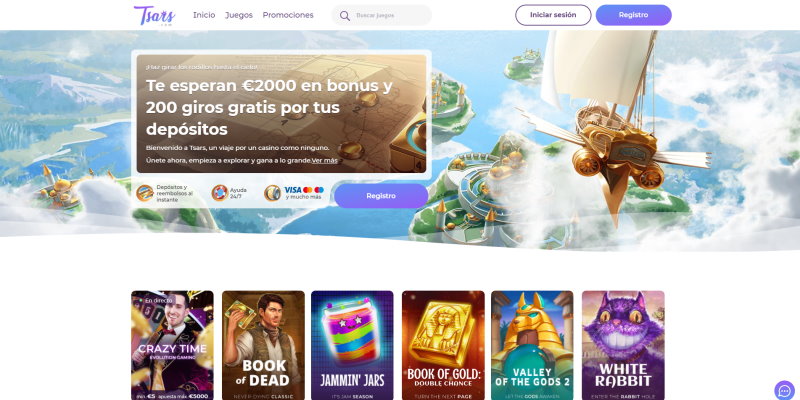Open the live chat bubble icon
The height and width of the screenshot is (400, 800).
click(784, 390)
